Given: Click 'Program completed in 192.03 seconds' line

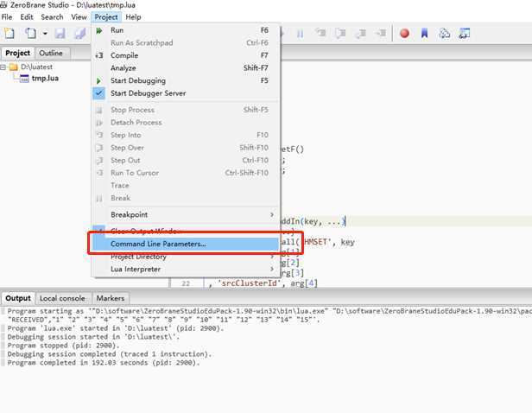Looking at the screenshot, I should tap(104, 363).
